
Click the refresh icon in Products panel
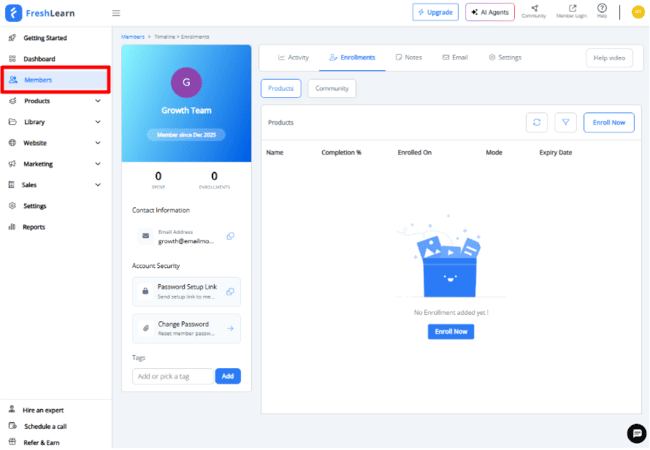[x=537, y=123]
